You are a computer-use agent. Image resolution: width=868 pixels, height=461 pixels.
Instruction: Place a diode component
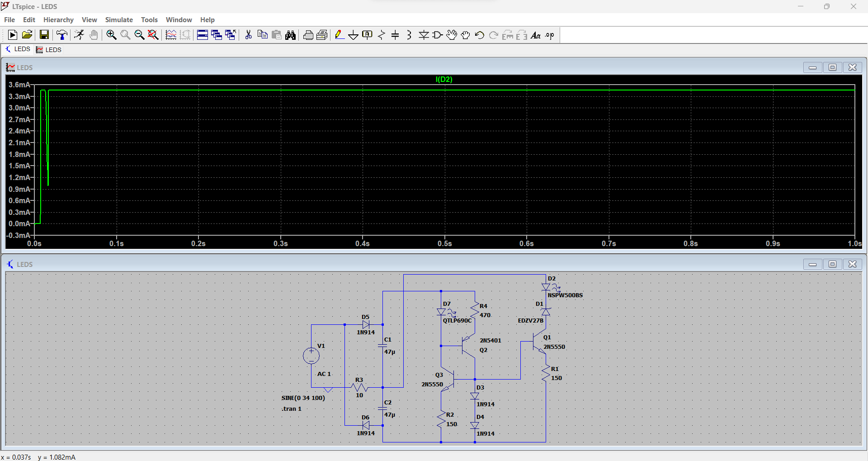424,35
